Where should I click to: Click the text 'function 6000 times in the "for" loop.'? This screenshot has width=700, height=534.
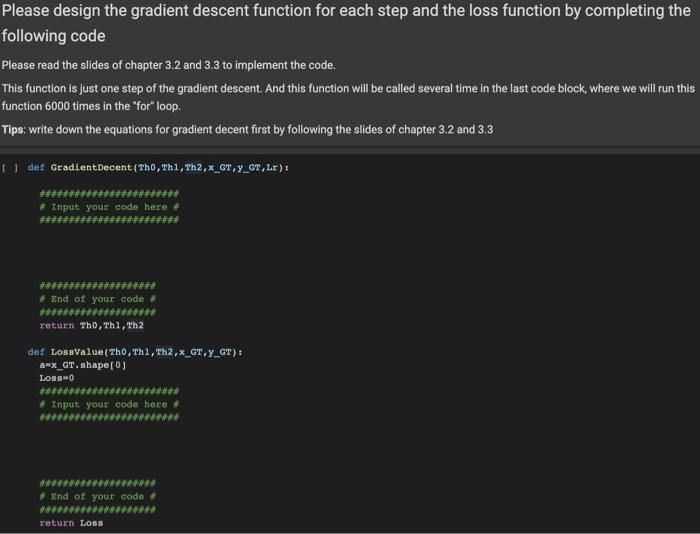(92, 106)
